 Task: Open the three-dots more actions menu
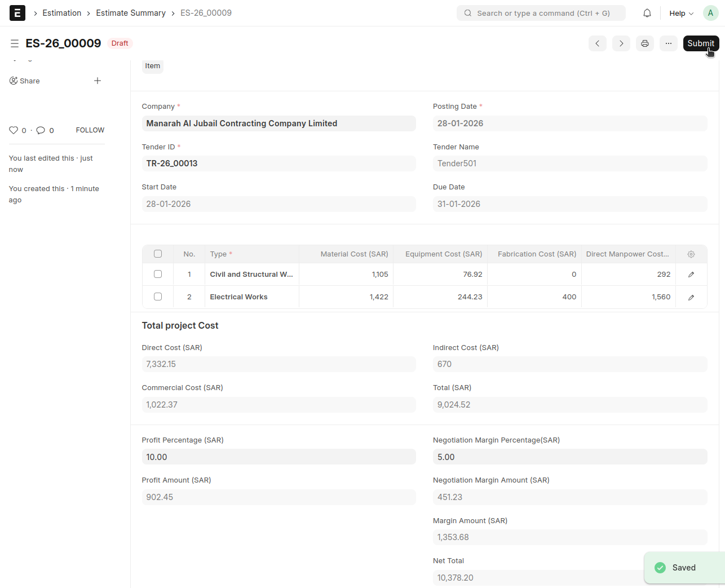click(669, 43)
